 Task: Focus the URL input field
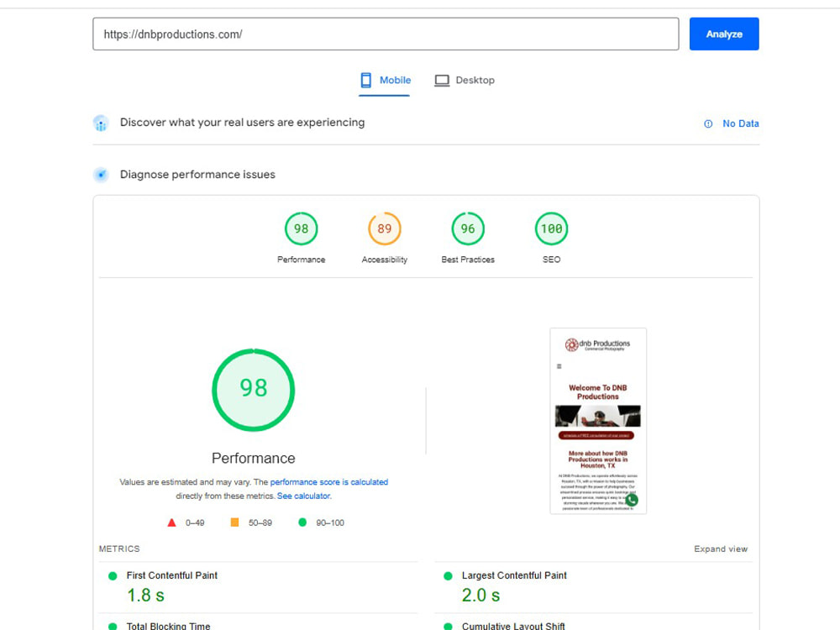(x=386, y=34)
